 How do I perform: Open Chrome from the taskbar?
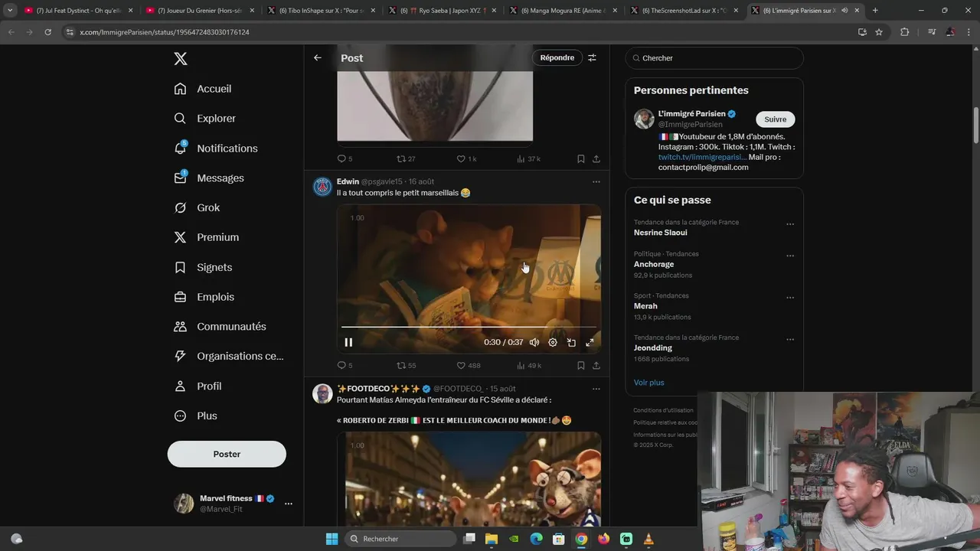(x=581, y=539)
